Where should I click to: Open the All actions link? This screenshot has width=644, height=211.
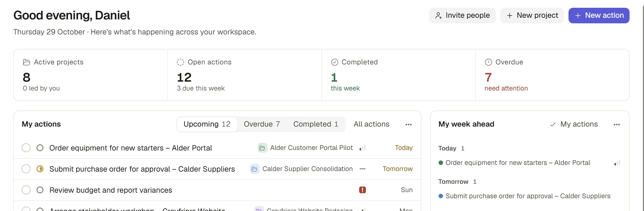[x=371, y=124]
